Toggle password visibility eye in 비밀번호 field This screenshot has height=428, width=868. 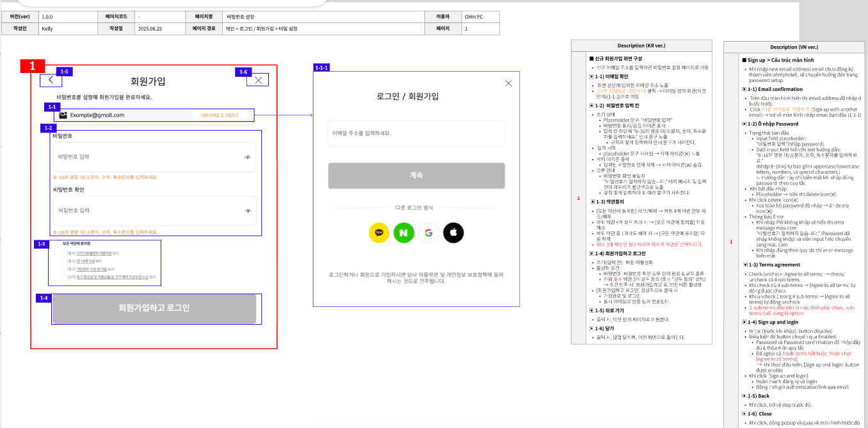(248, 157)
